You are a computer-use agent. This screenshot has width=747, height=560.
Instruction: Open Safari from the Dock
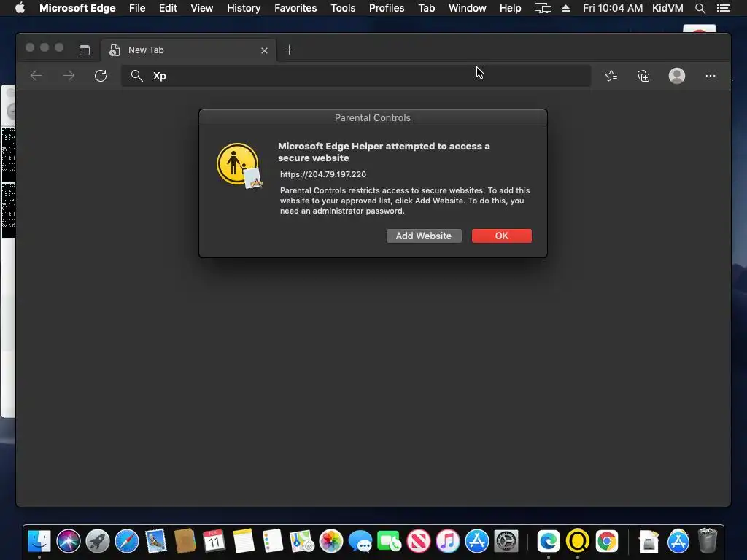tap(127, 541)
